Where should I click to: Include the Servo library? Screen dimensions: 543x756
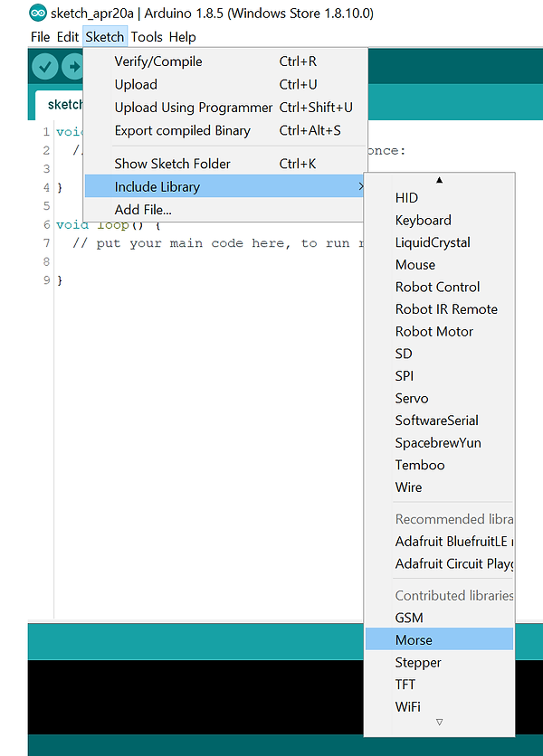pos(439,398)
